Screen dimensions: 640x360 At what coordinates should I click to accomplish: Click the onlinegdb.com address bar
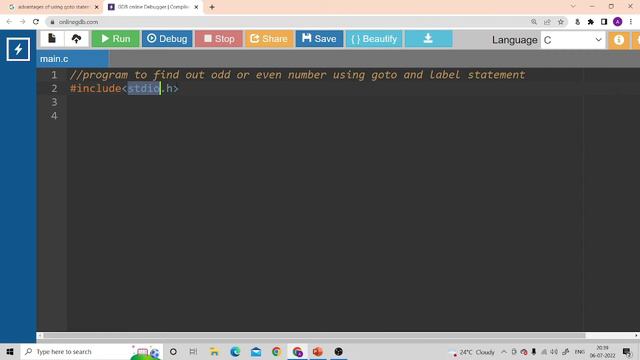[x=286, y=22]
